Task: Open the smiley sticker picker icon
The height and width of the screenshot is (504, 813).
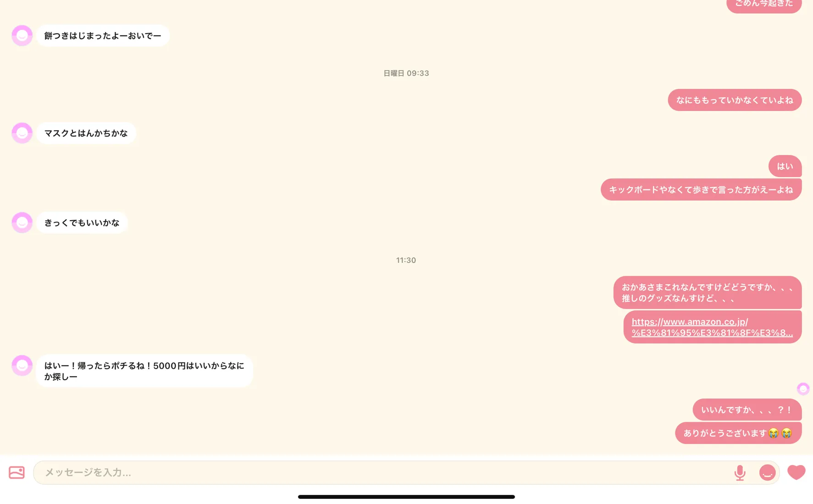Action: (767, 472)
